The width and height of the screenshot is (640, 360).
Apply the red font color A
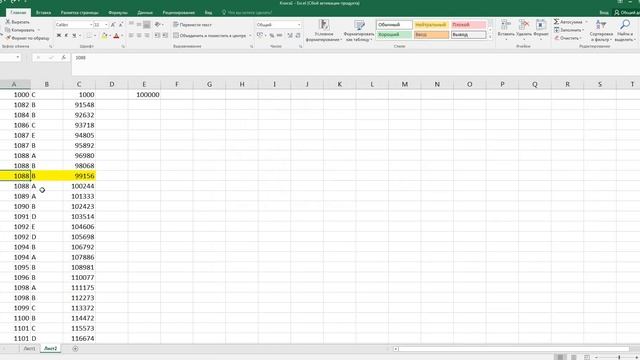coord(116,36)
